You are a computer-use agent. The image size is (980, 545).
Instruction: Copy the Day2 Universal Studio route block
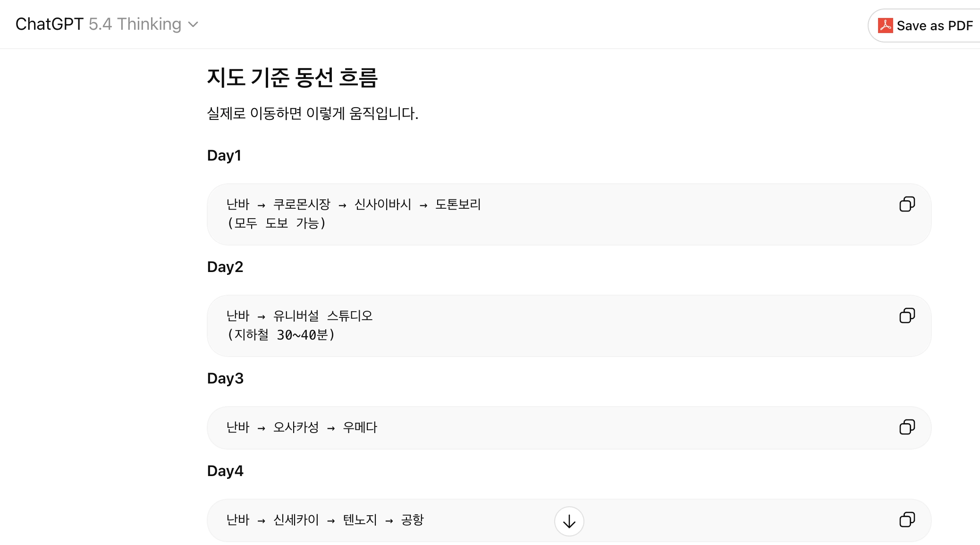coord(907,315)
